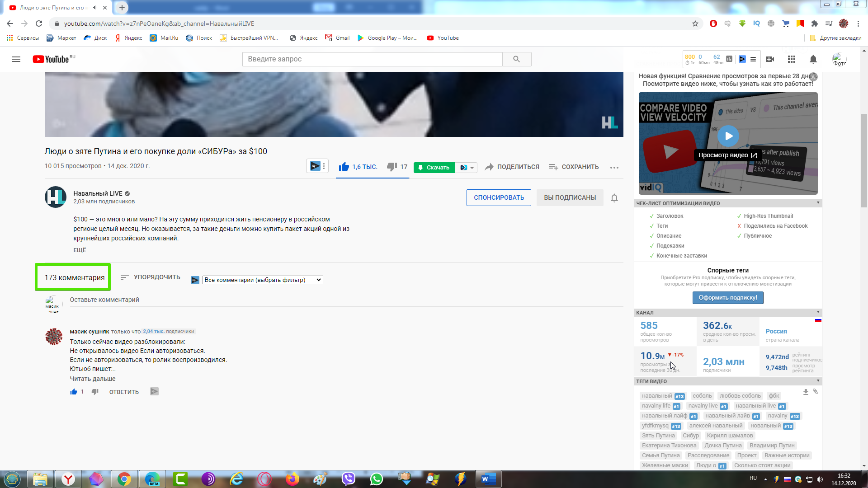Click the Оформить подписку! Pro button

728,297
